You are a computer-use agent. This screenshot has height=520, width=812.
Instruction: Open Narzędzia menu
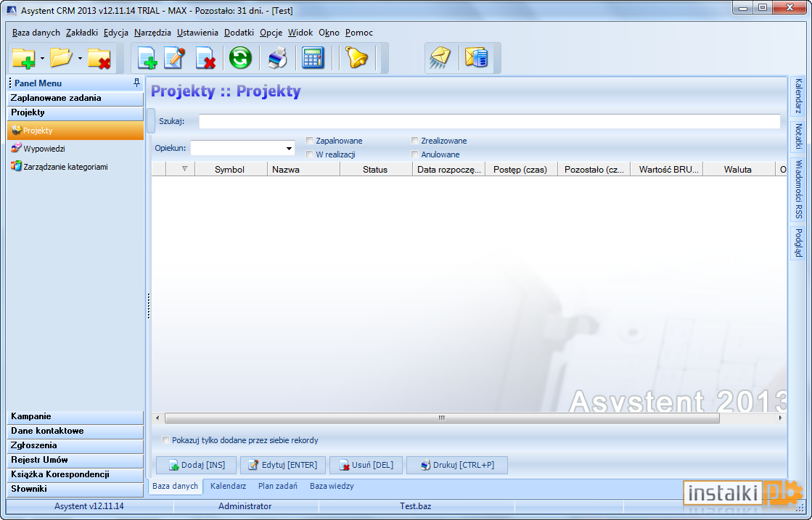(x=152, y=33)
